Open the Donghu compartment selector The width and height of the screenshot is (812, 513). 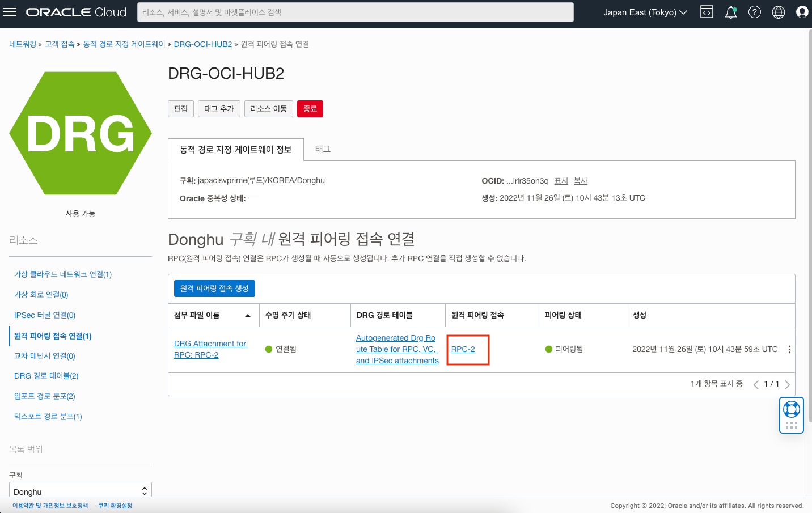tap(80, 490)
